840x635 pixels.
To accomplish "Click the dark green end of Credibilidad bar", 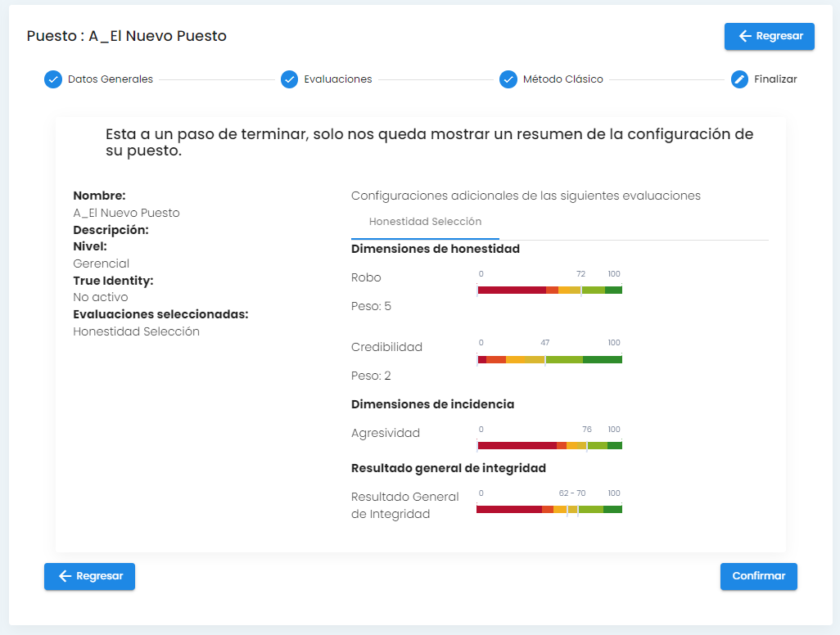I will [603, 359].
